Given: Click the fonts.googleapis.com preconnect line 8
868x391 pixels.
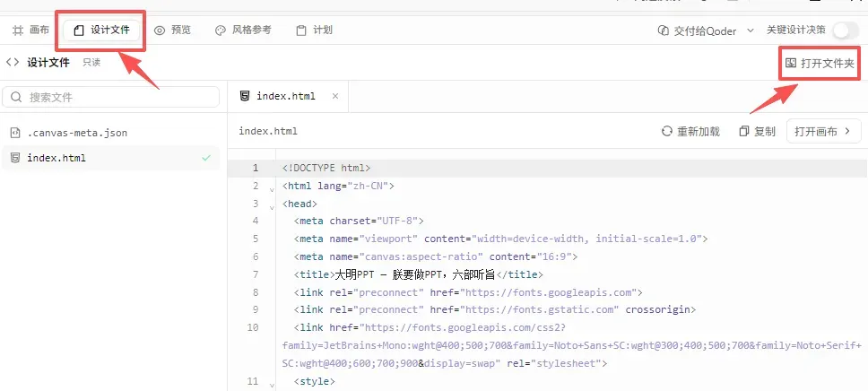Looking at the screenshot, I should [x=468, y=291].
